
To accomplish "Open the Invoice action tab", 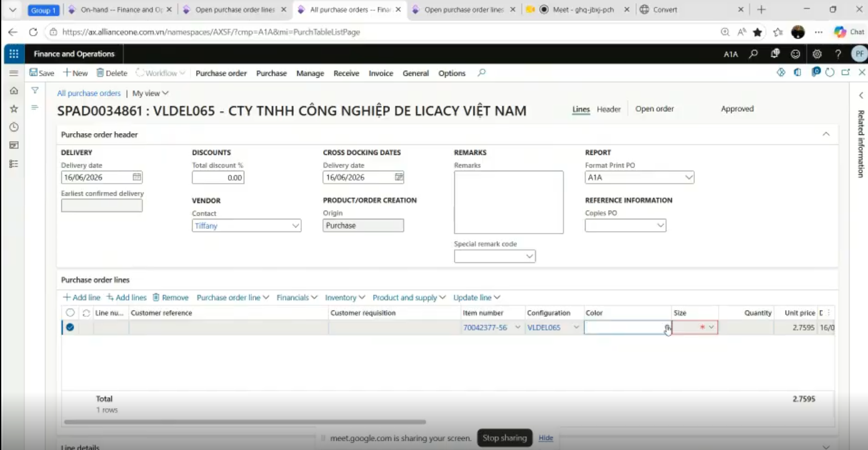I will [381, 73].
